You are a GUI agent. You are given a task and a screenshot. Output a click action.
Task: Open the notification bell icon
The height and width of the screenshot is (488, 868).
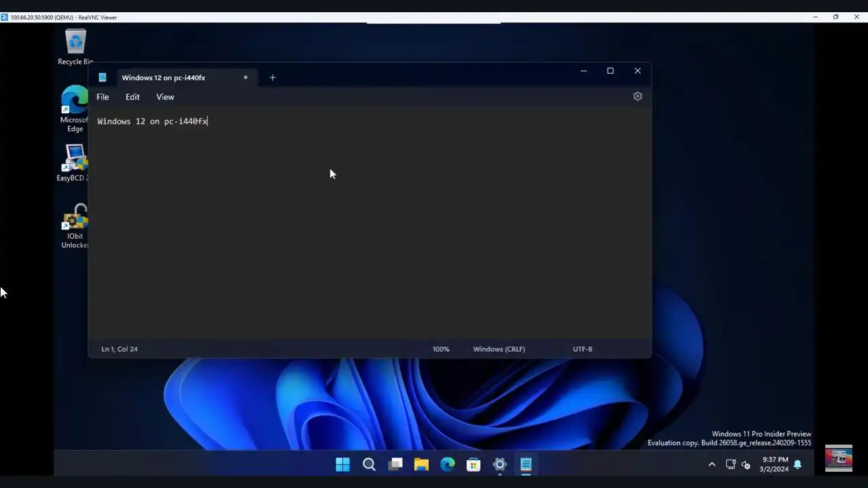pos(797,464)
